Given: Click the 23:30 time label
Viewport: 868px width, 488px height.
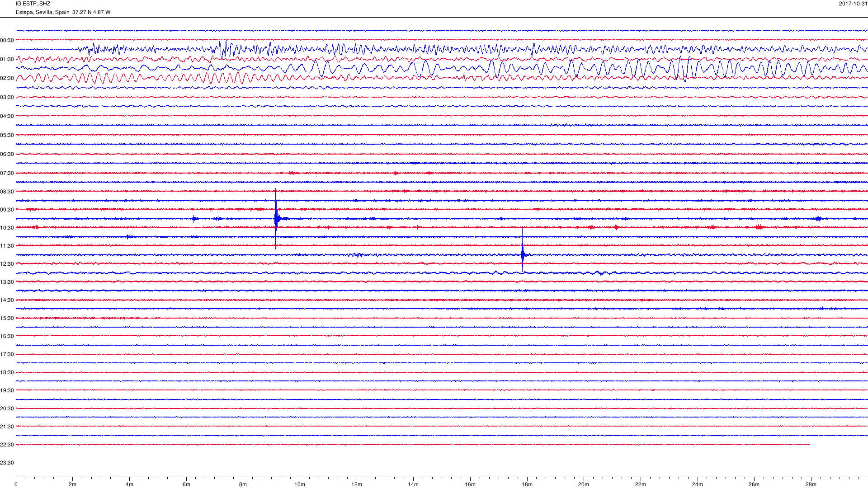Looking at the screenshot, I should click(7, 463).
